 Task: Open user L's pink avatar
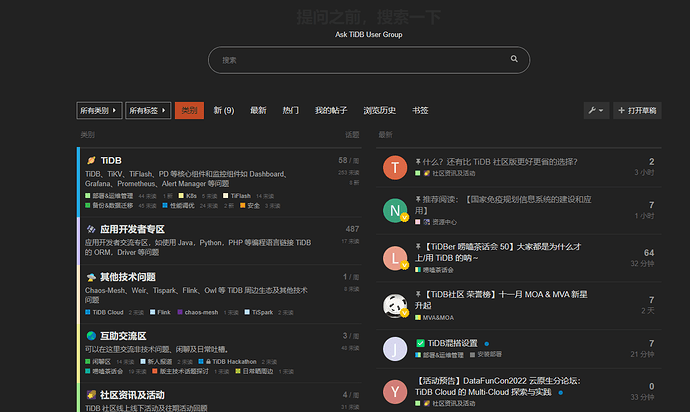[x=395, y=258]
